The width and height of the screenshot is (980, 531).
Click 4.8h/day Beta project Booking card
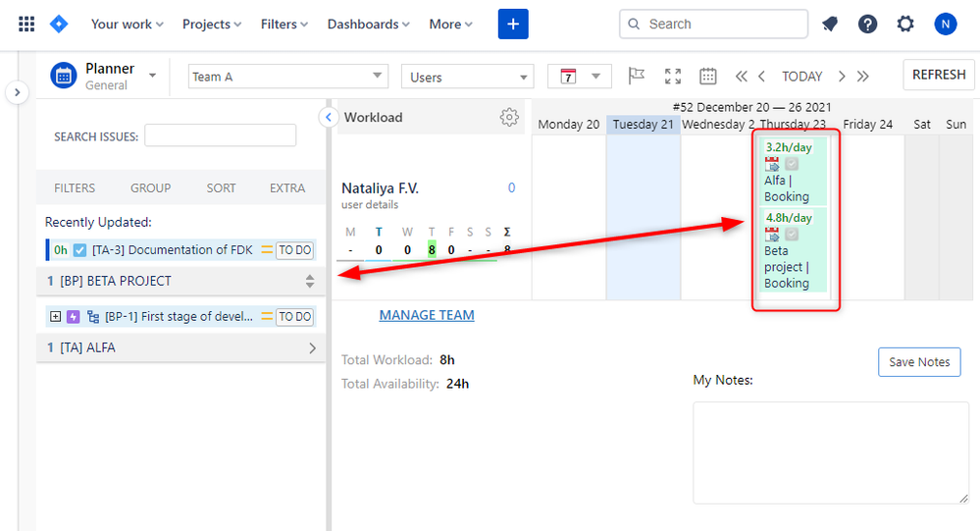pos(794,249)
